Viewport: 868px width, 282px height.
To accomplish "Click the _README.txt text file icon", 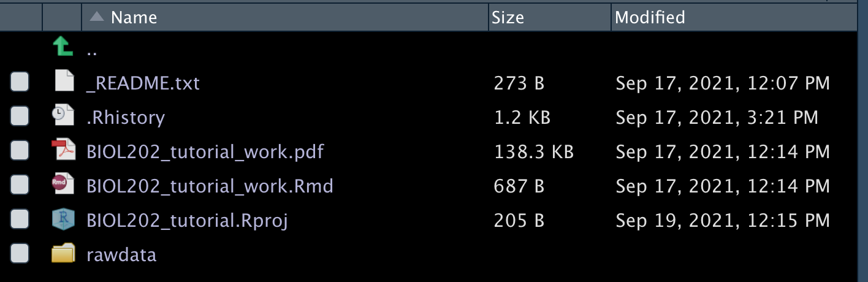I will coord(64,82).
